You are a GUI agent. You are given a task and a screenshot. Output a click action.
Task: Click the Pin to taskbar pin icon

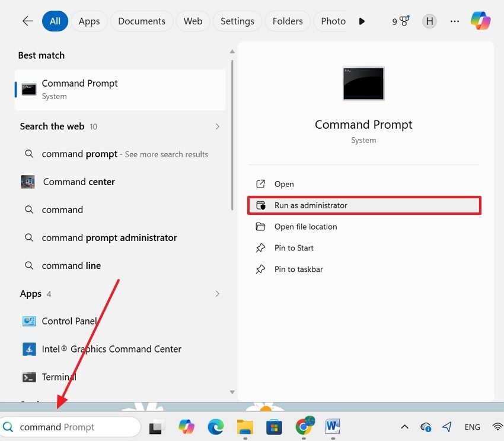[x=260, y=269]
